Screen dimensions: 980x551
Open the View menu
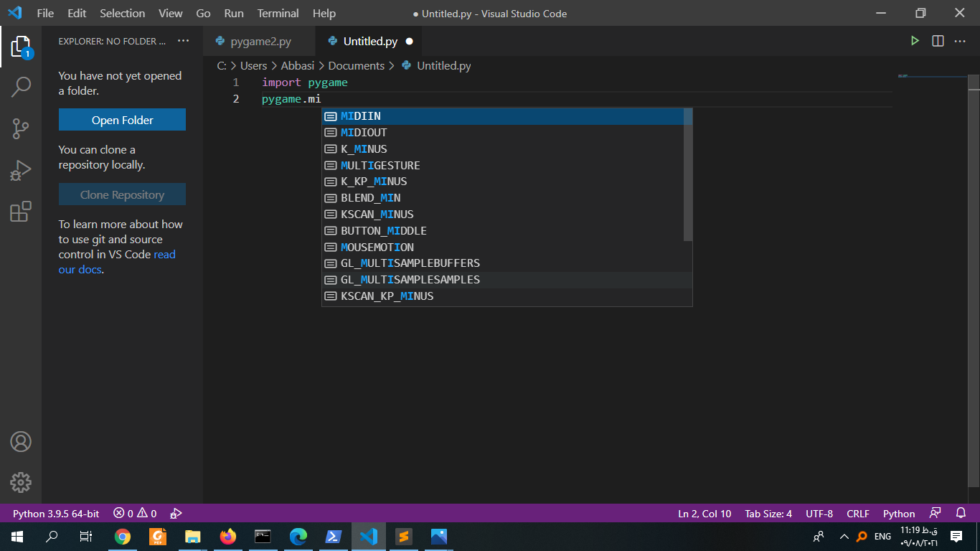(x=170, y=13)
